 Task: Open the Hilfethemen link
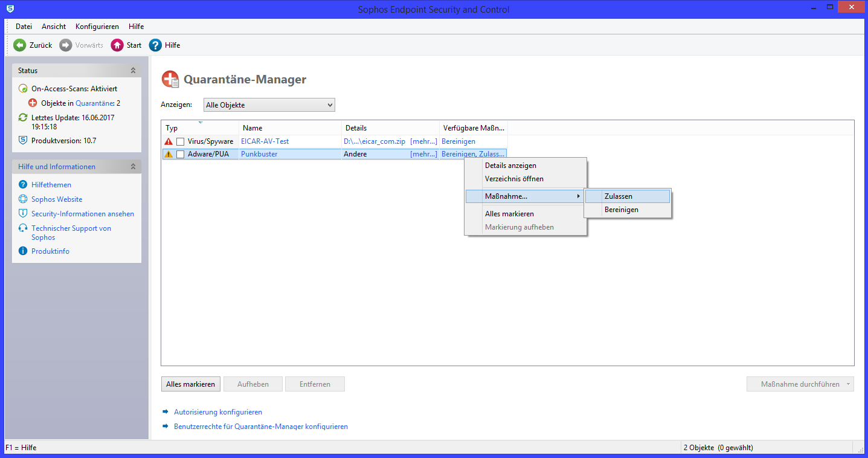[x=51, y=185]
